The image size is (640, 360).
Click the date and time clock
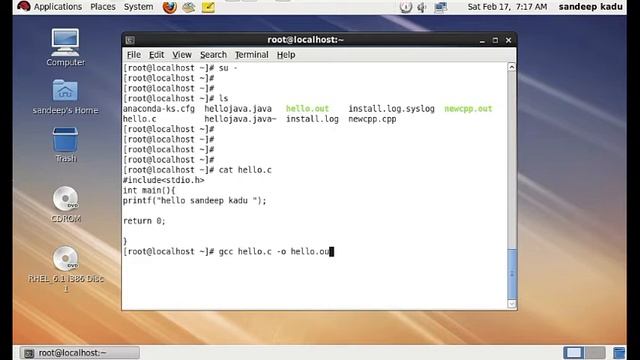tap(507, 7)
